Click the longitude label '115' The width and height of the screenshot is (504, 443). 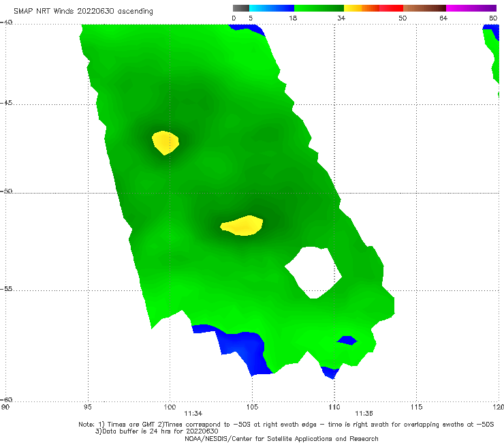(x=417, y=407)
